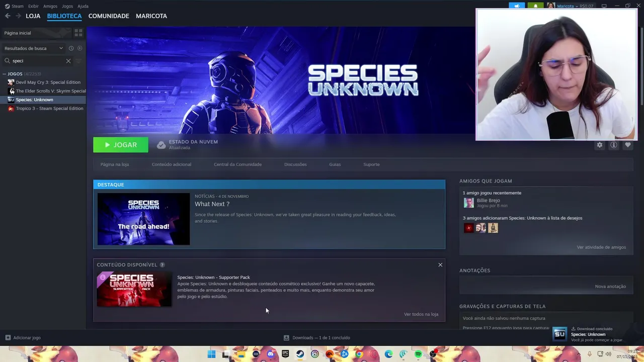Click Supporter Pack DLC thumbnail

pos(134,289)
